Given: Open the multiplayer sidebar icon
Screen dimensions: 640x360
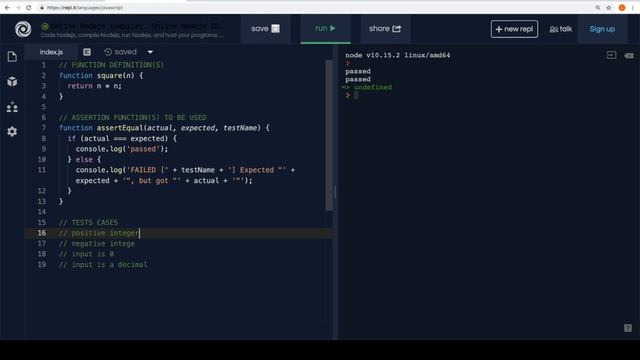Looking at the screenshot, I should (x=12, y=107).
